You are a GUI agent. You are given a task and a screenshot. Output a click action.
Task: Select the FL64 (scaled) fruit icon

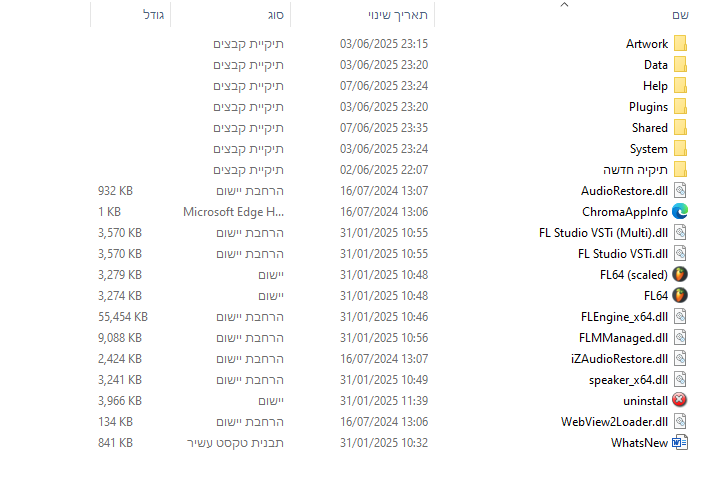coord(680,274)
